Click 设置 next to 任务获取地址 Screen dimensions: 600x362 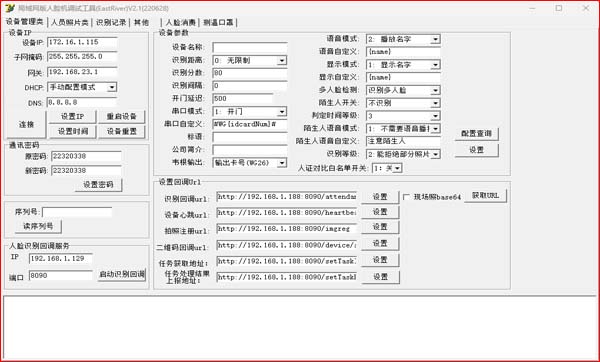click(x=380, y=260)
